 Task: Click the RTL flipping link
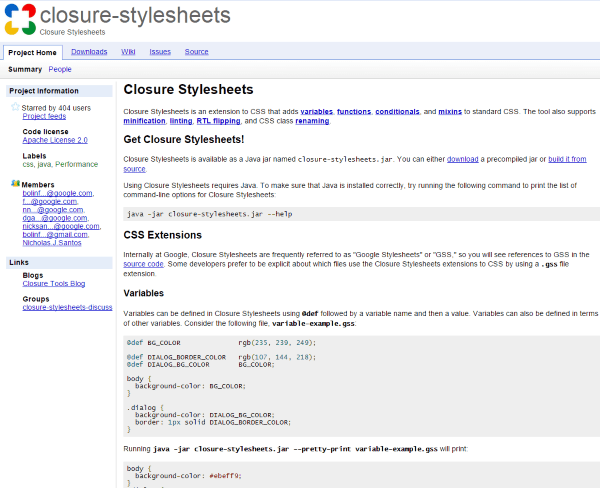217,120
